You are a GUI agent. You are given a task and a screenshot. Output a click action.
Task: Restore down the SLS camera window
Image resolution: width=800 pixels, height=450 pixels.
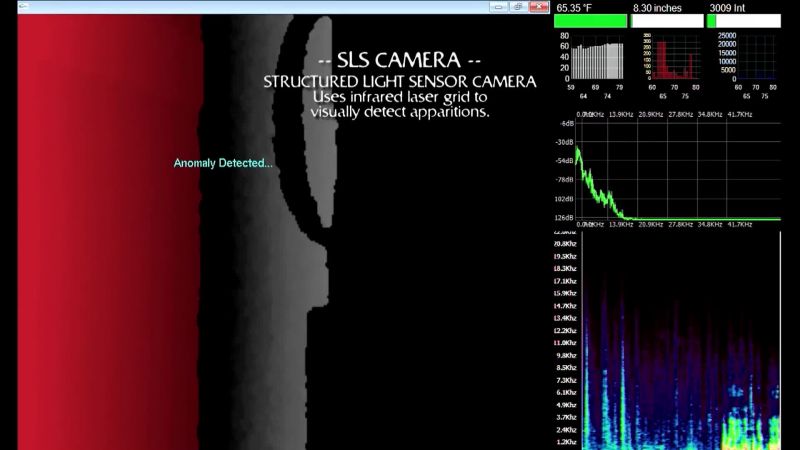518,7
